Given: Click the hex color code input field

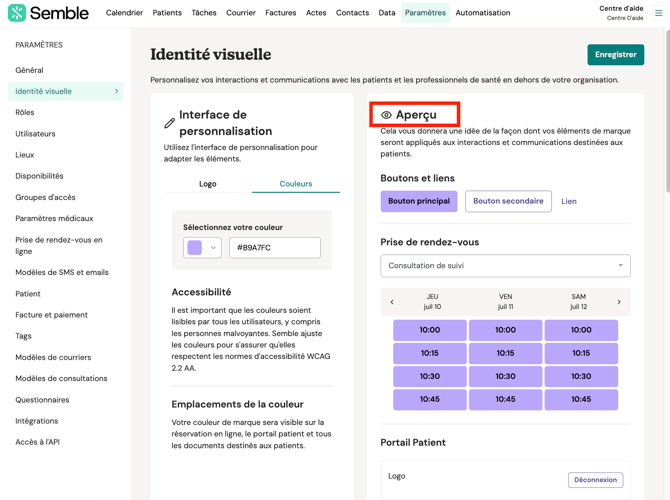Looking at the screenshot, I should pyautogui.click(x=275, y=248).
